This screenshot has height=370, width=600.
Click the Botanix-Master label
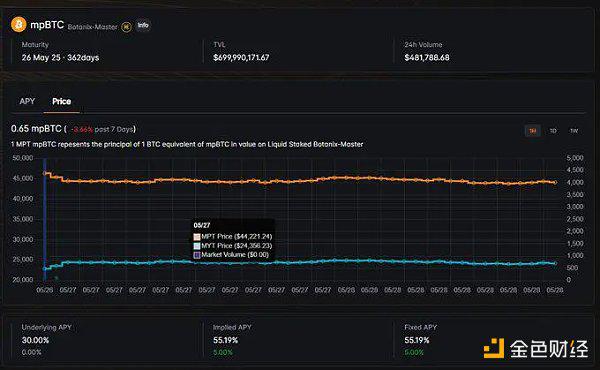click(x=93, y=27)
